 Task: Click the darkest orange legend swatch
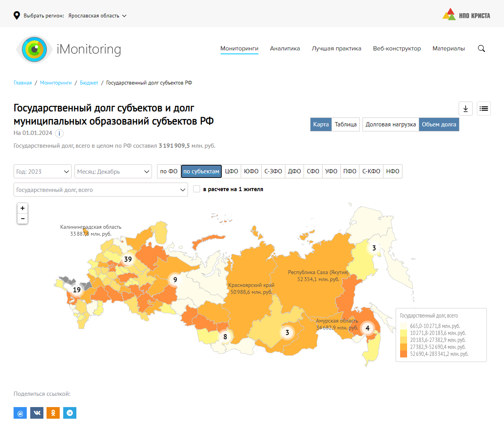(x=404, y=354)
